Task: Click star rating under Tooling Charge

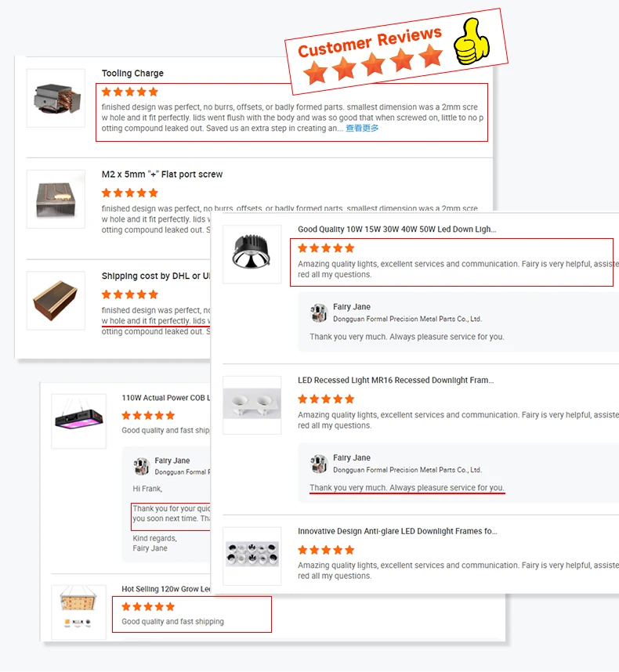Action: [130, 92]
